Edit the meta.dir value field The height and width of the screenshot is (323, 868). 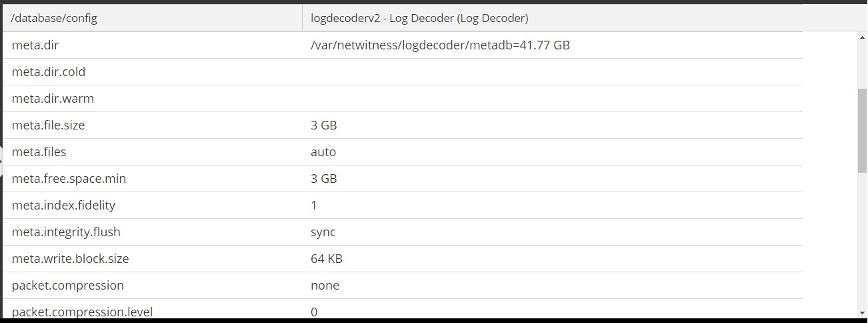pyautogui.click(x=440, y=45)
